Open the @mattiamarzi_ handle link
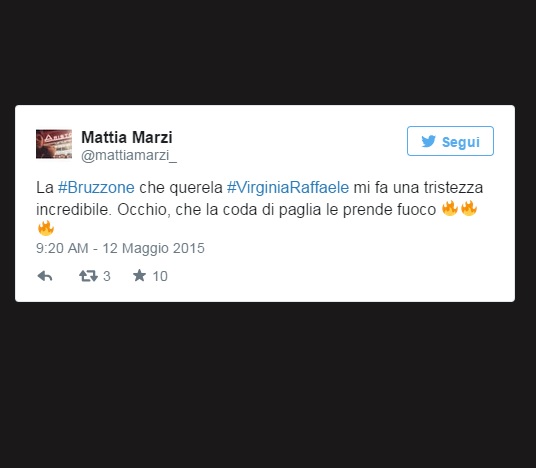The image size is (536, 468). (x=129, y=156)
